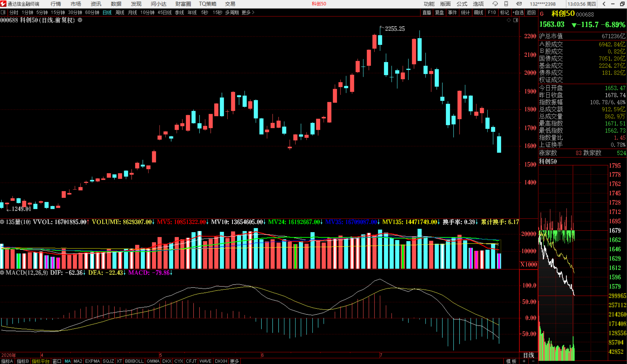Toggle the left sidebar panel icon
The image size is (627, 364).
pos(3,12)
